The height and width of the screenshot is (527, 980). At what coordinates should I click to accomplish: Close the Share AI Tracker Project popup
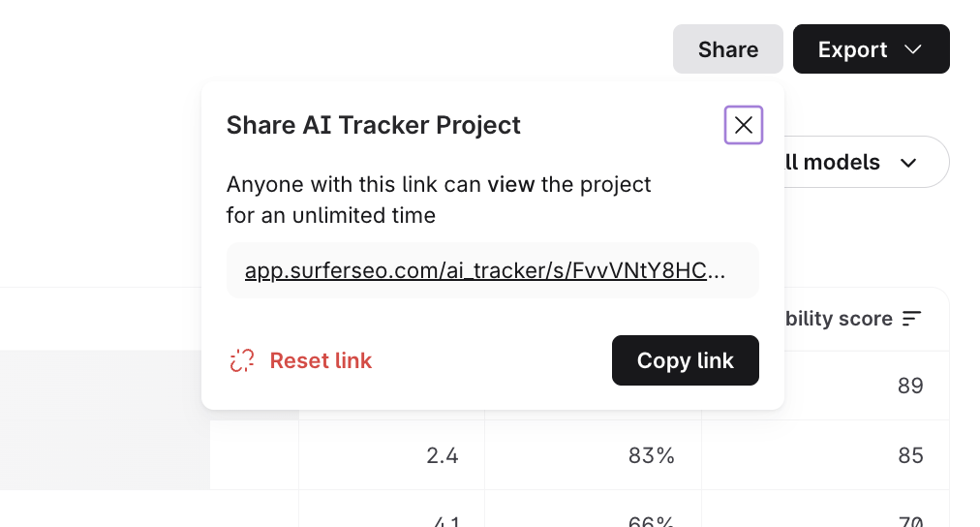pyautogui.click(x=744, y=125)
